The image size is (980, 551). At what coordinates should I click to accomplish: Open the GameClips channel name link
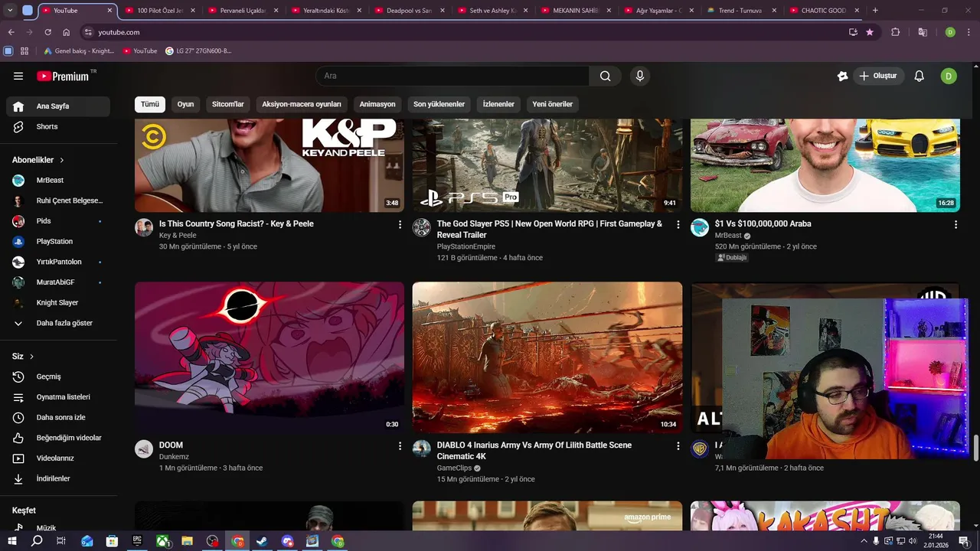tap(454, 468)
